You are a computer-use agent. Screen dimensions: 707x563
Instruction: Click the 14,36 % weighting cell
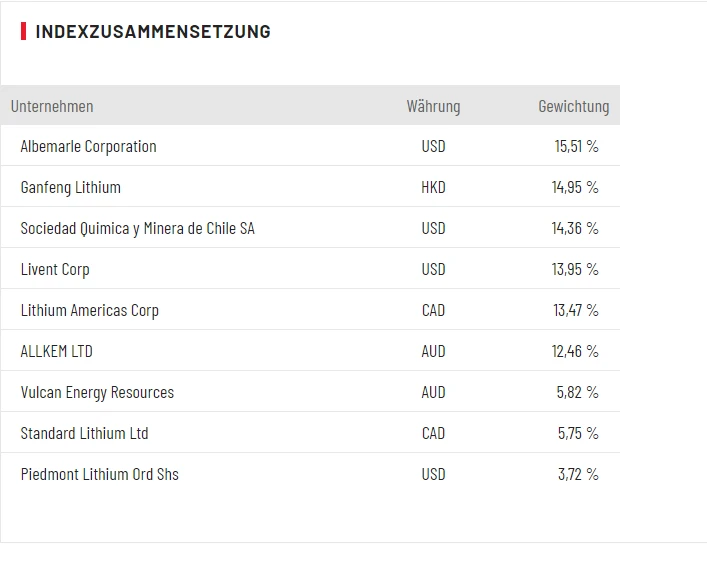click(575, 229)
